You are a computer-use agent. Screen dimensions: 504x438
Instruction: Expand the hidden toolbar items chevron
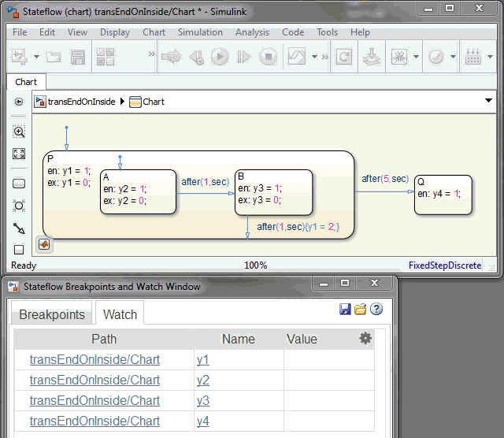(151, 56)
